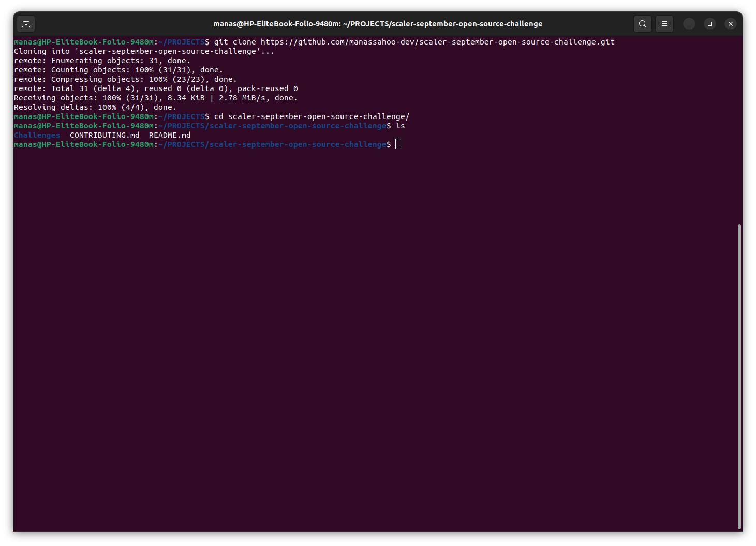Select the Challenges directory name
Viewport: 756px width, 546px height.
[36, 135]
